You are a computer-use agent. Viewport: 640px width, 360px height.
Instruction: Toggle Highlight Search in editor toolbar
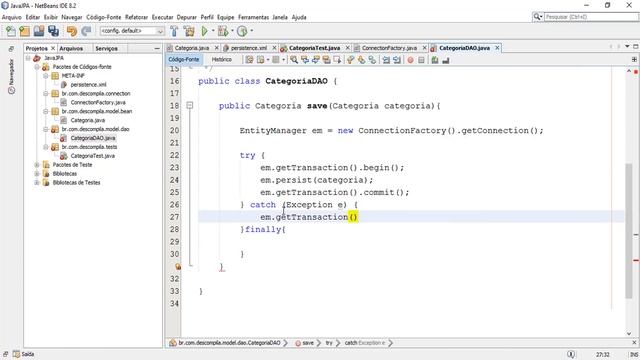tap(327, 60)
